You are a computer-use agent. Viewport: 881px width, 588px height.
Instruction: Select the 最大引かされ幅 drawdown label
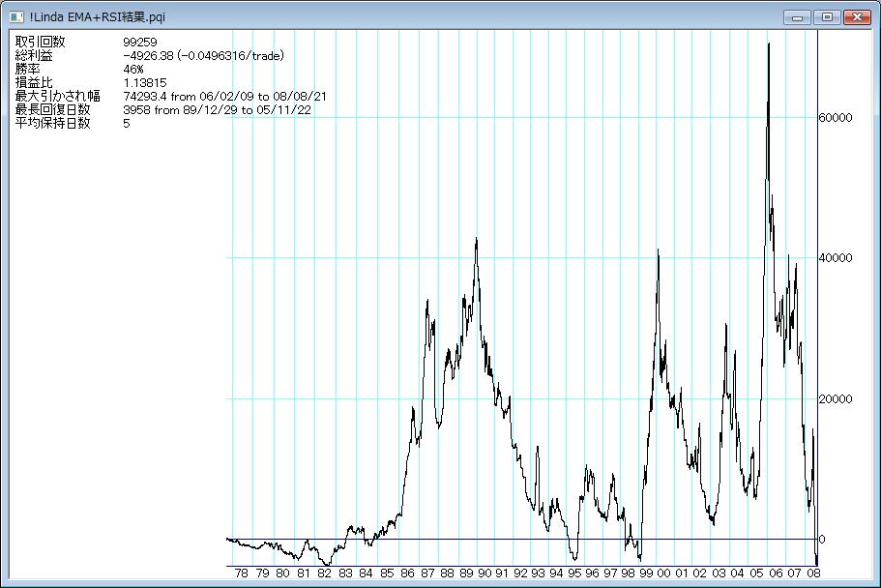point(58,97)
